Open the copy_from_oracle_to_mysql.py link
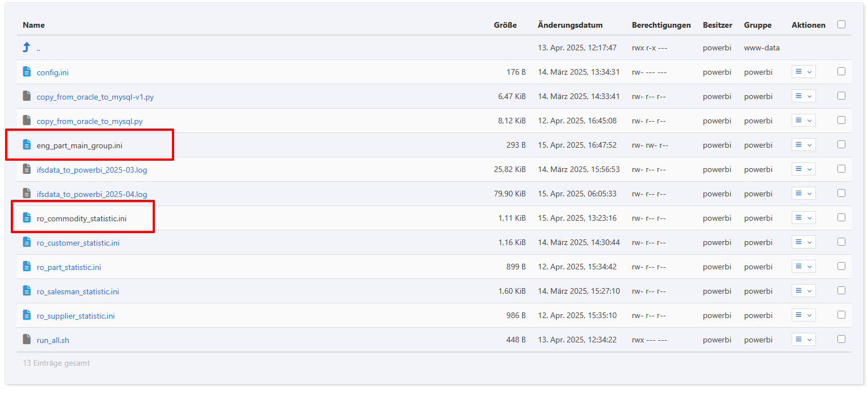This screenshot has width=868, height=399. tap(89, 121)
